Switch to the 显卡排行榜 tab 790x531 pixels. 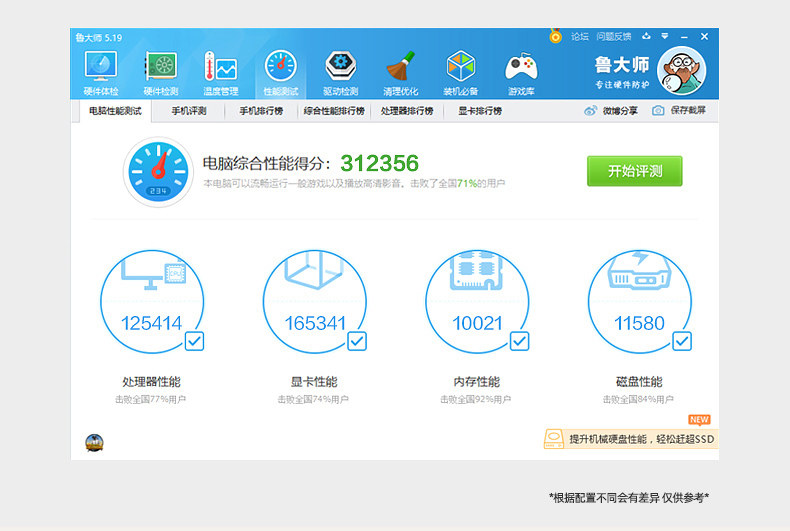(x=480, y=111)
